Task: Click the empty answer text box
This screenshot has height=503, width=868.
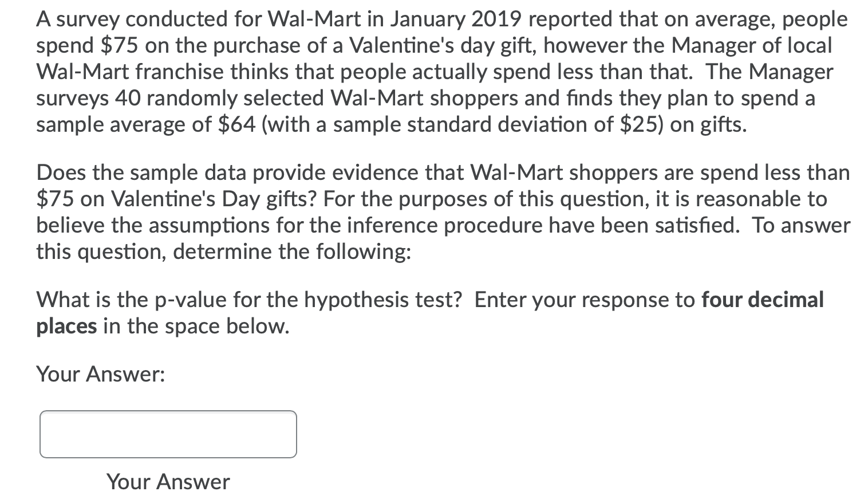Action: pos(168,434)
